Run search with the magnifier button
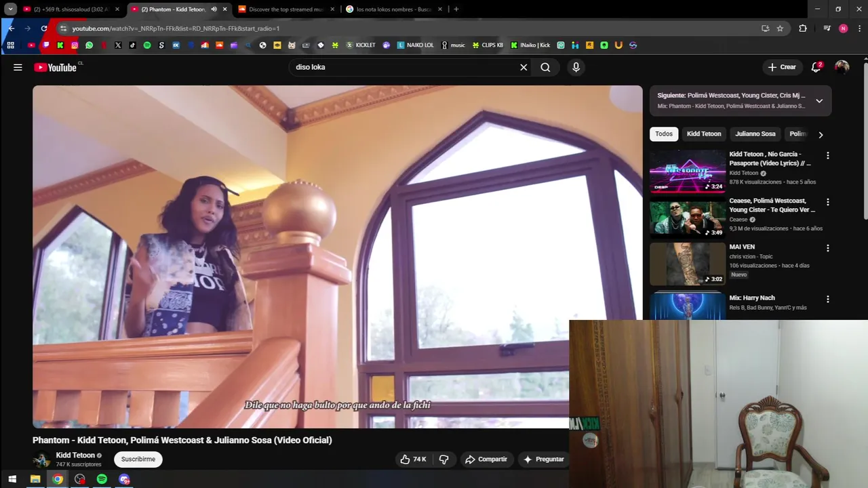This screenshot has width=868, height=488. point(545,67)
